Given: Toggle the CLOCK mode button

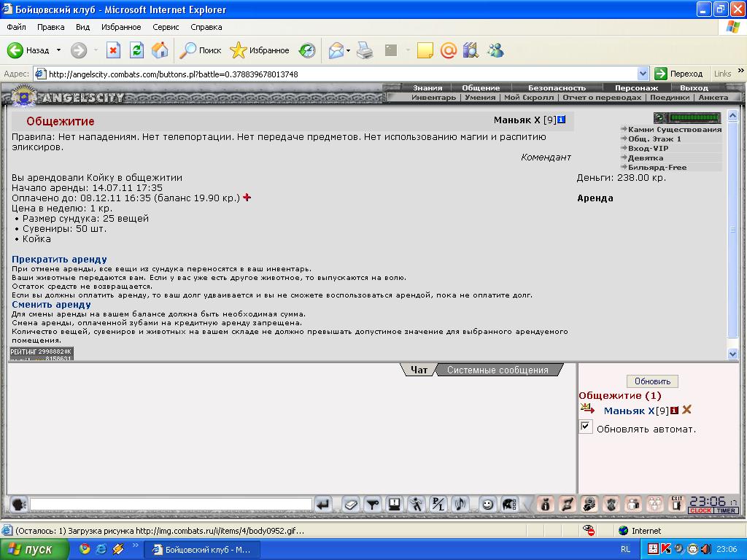Looking at the screenshot, I should coord(700,510).
